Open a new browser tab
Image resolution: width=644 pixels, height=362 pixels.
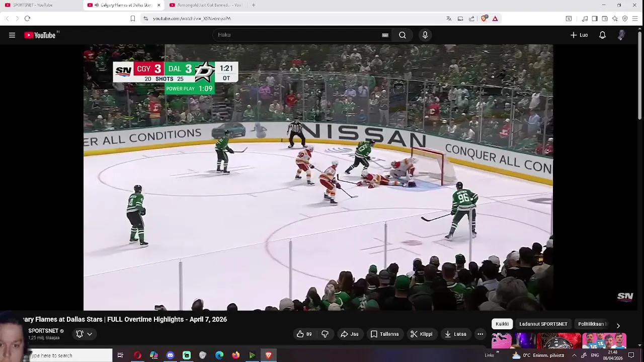(x=254, y=5)
